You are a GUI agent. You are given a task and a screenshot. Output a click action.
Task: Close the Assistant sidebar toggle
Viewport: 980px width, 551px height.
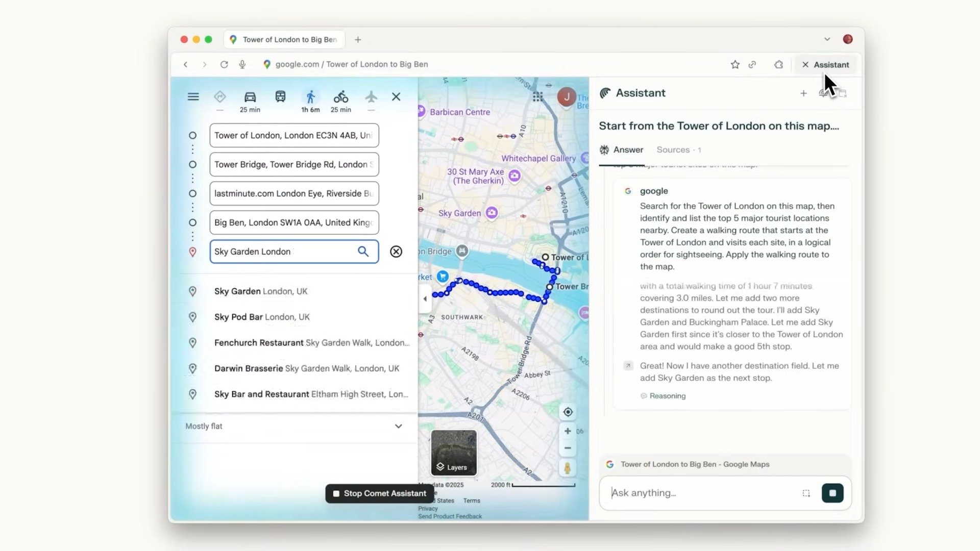825,65
